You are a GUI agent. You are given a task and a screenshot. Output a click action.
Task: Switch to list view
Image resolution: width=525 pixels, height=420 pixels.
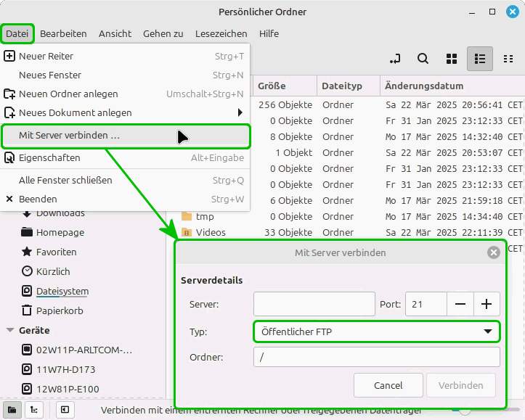479,59
